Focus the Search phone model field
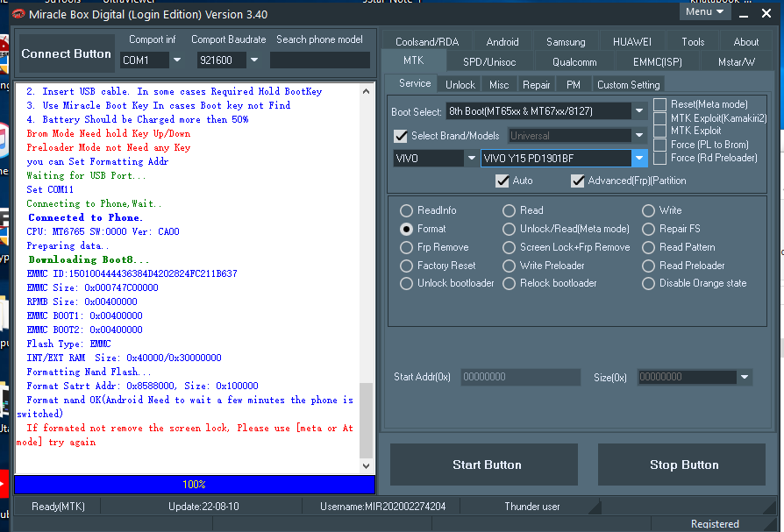Screen dimensions: 784x532 point(320,60)
